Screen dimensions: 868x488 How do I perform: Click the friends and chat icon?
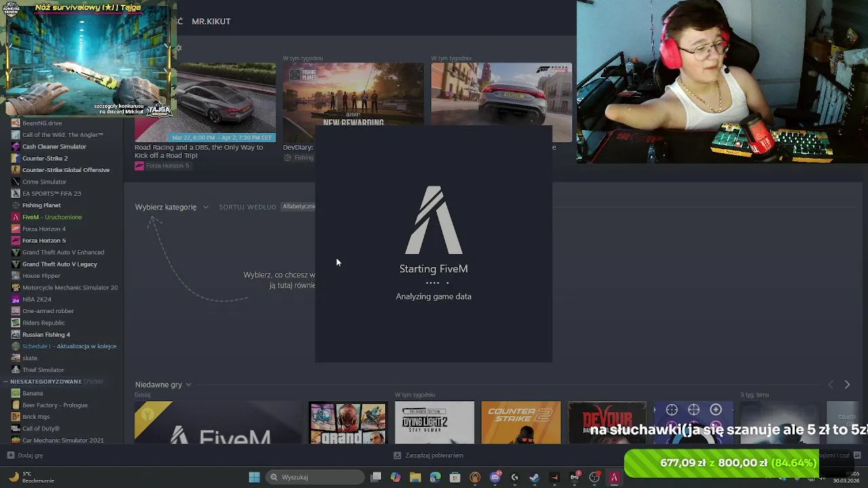pos(857,455)
